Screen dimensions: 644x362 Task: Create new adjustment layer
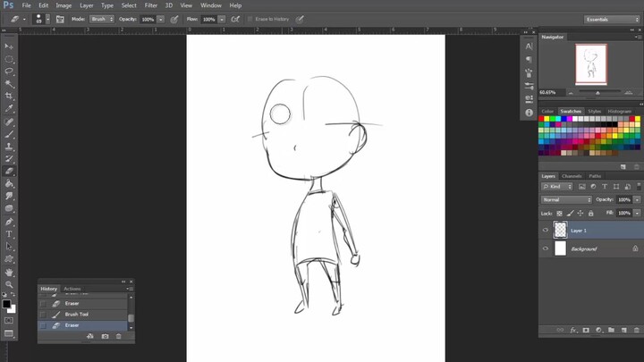coord(598,330)
